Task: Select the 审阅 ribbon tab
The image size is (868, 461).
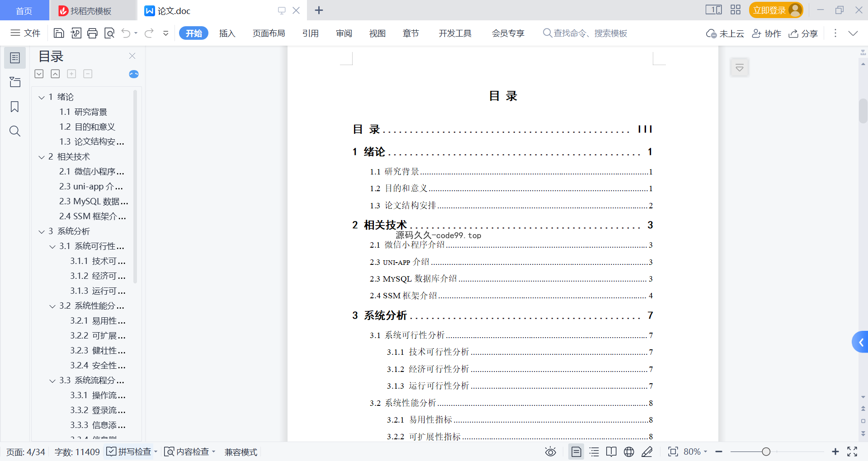Action: [344, 33]
